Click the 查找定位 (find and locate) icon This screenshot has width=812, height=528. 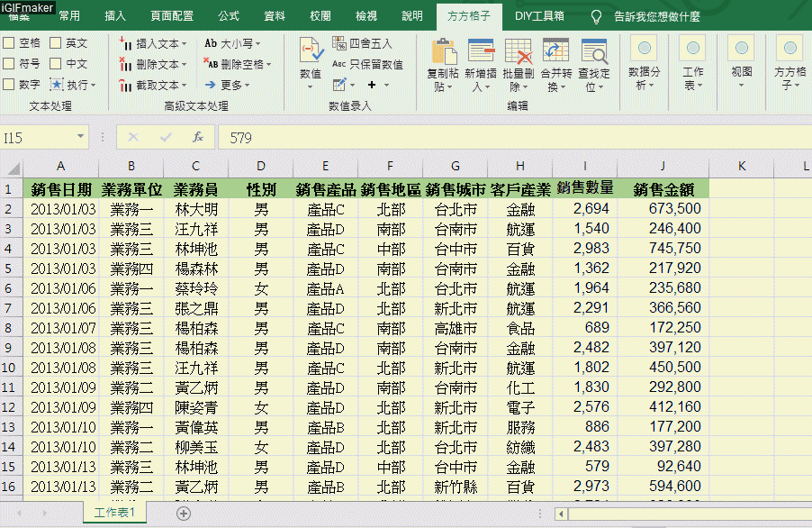click(593, 53)
